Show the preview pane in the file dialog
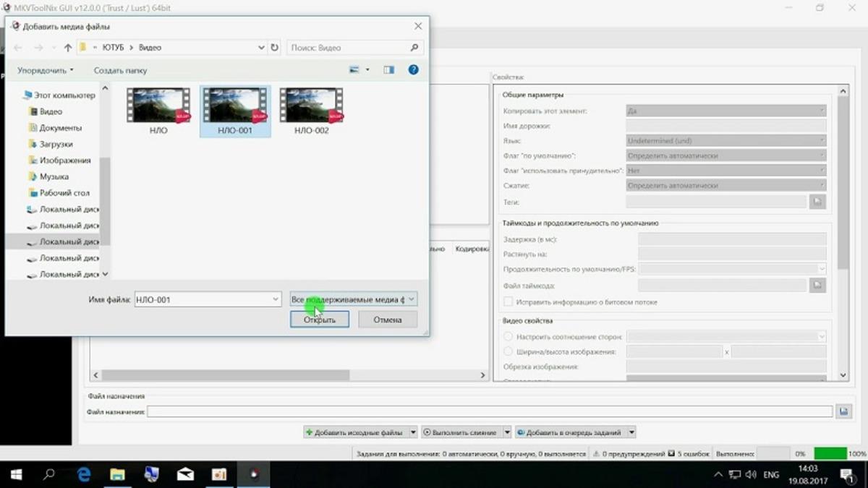The height and width of the screenshot is (488, 868). coord(389,70)
